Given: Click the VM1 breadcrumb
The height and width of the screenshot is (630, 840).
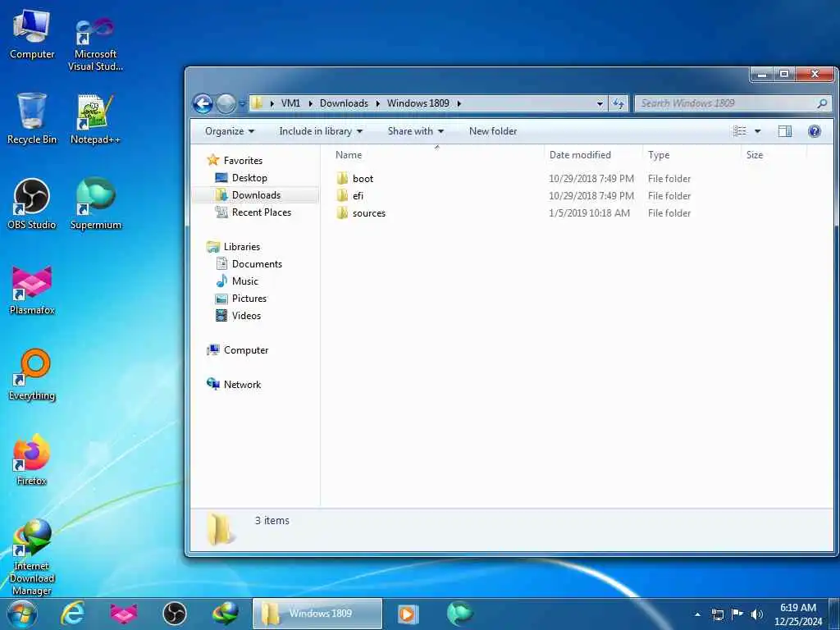Looking at the screenshot, I should pyautogui.click(x=291, y=103).
